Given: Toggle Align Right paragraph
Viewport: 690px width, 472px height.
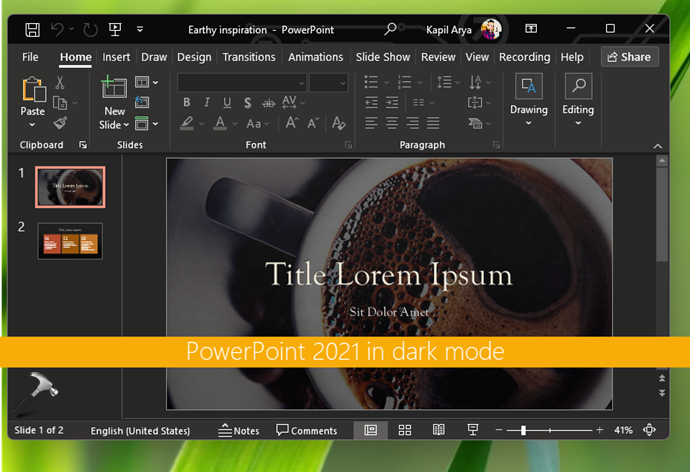Looking at the screenshot, I should click(412, 123).
